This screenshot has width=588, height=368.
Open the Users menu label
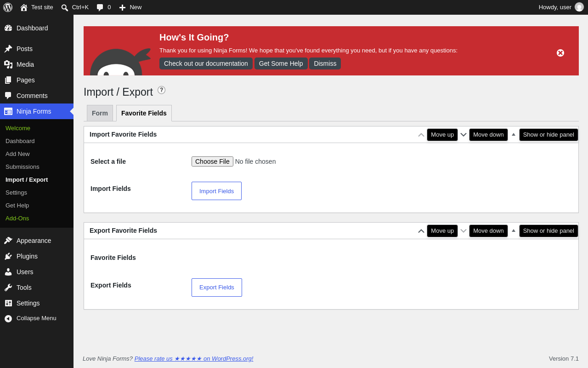pyautogui.click(x=25, y=272)
